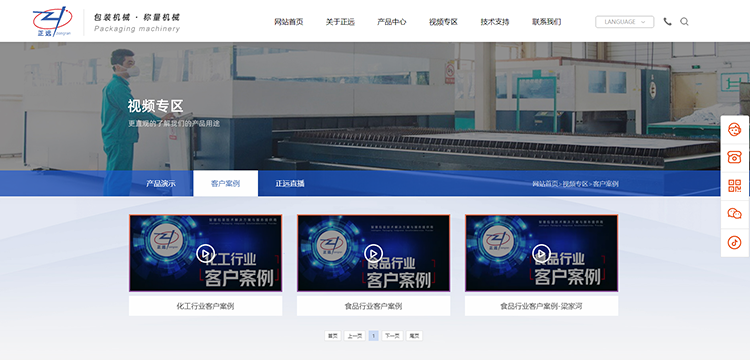Viewport: 750px width, 360px height.
Task: Click the telephone sidebar icon
Action: pos(734,157)
